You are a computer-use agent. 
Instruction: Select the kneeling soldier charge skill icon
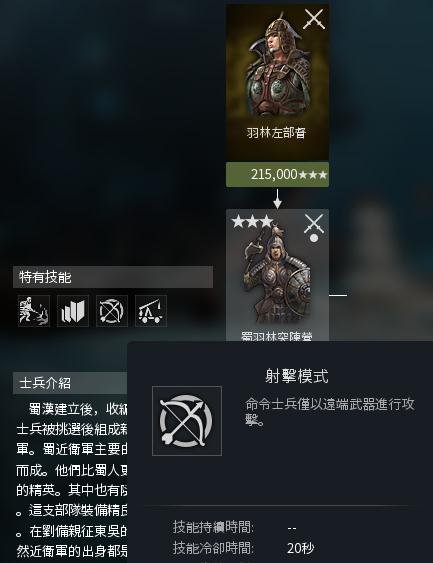tap(34, 311)
